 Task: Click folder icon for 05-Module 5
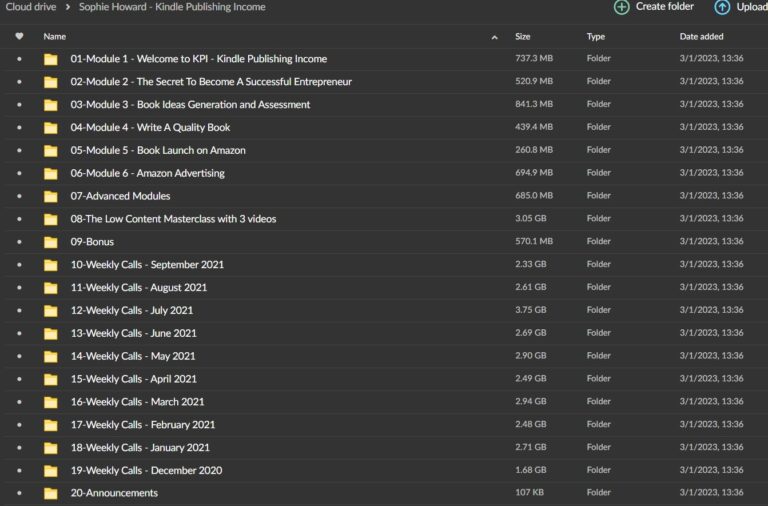[x=50, y=150]
